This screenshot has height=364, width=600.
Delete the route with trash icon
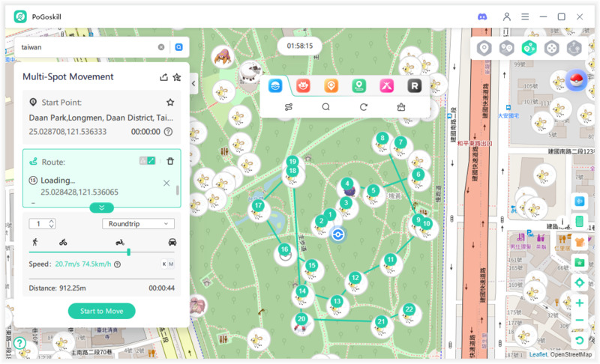click(170, 161)
